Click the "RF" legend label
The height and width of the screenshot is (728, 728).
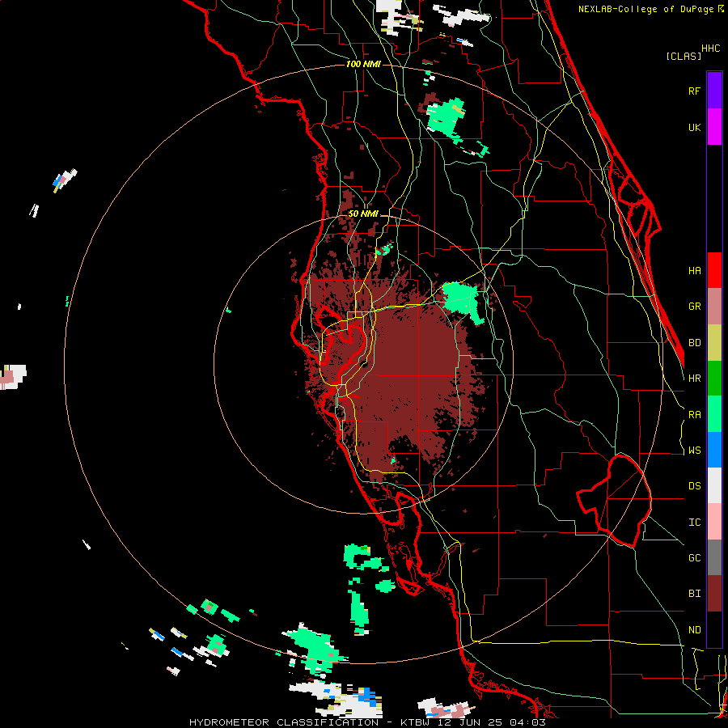click(x=694, y=91)
